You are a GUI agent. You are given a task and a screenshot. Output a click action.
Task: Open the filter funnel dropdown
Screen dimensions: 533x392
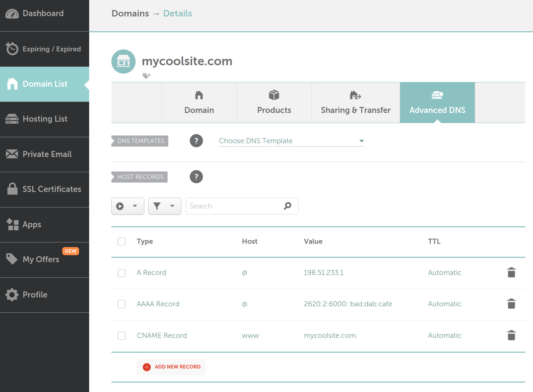[165, 206]
